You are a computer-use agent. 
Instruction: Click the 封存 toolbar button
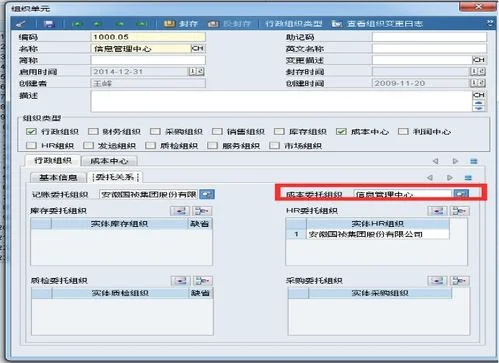[x=180, y=24]
